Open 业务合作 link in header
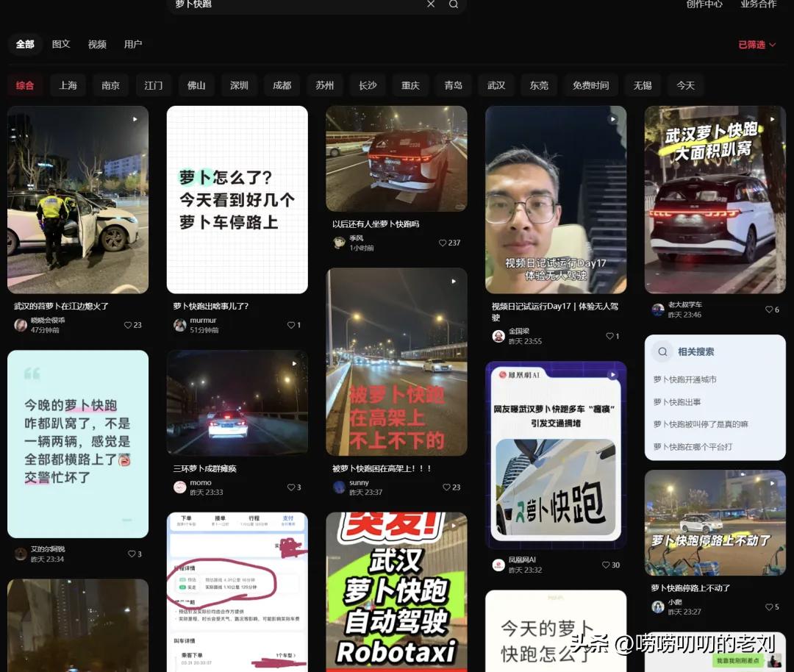 758,4
